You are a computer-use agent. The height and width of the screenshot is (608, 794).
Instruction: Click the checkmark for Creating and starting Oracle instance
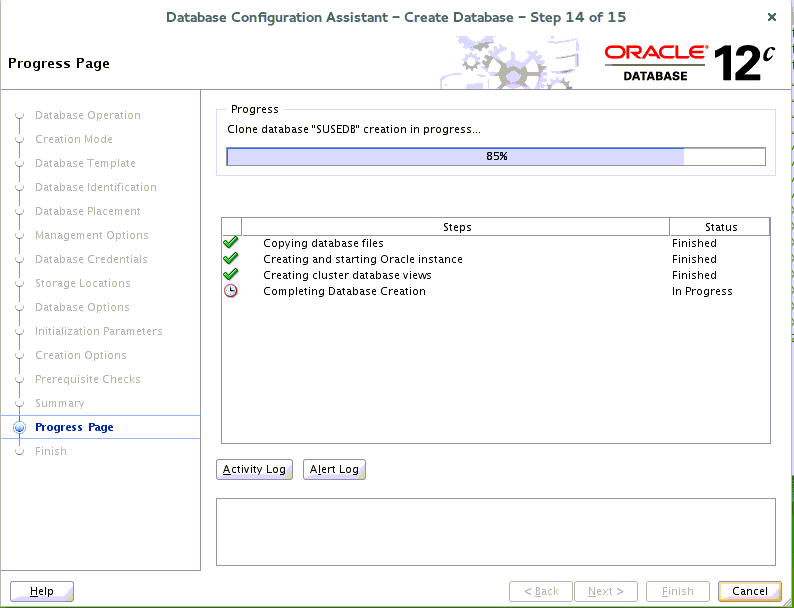(x=231, y=259)
